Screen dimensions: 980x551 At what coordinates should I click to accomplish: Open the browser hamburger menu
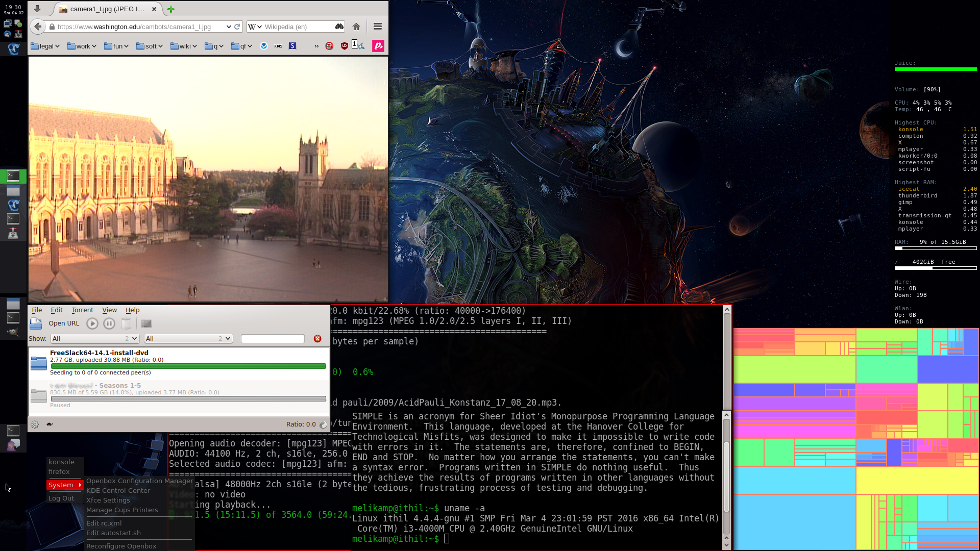pos(378,27)
